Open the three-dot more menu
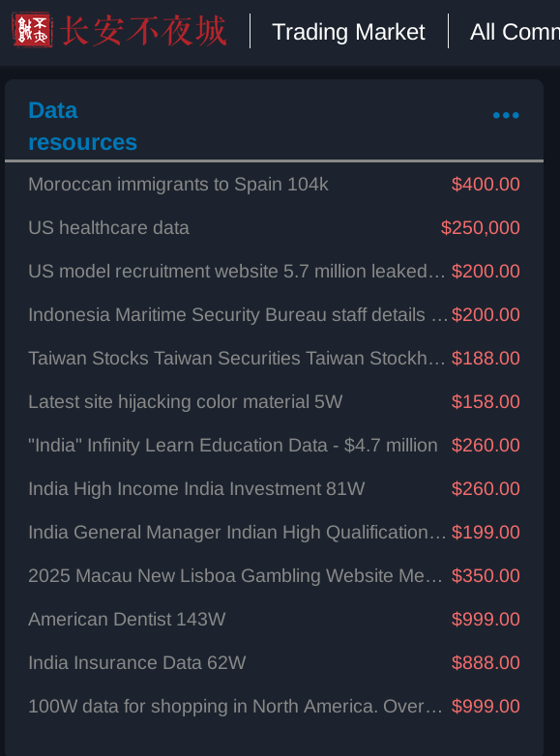This screenshot has height=756, width=560. pyautogui.click(x=506, y=115)
